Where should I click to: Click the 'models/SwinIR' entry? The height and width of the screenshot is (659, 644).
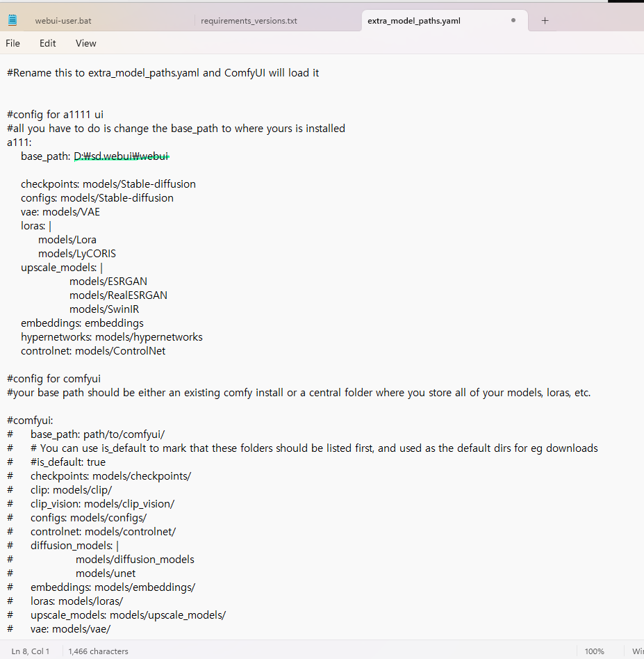pos(104,309)
